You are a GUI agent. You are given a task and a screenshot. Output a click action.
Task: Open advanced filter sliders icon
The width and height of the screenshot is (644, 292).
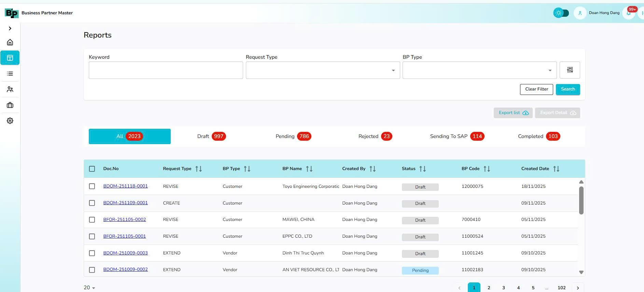(570, 70)
